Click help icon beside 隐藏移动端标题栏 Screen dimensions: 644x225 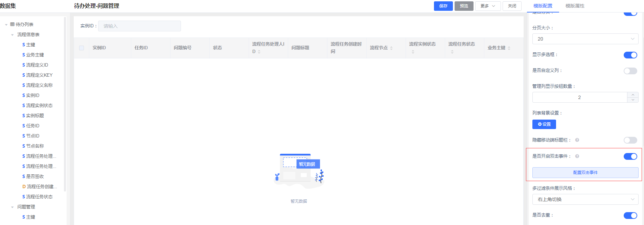(x=577, y=140)
